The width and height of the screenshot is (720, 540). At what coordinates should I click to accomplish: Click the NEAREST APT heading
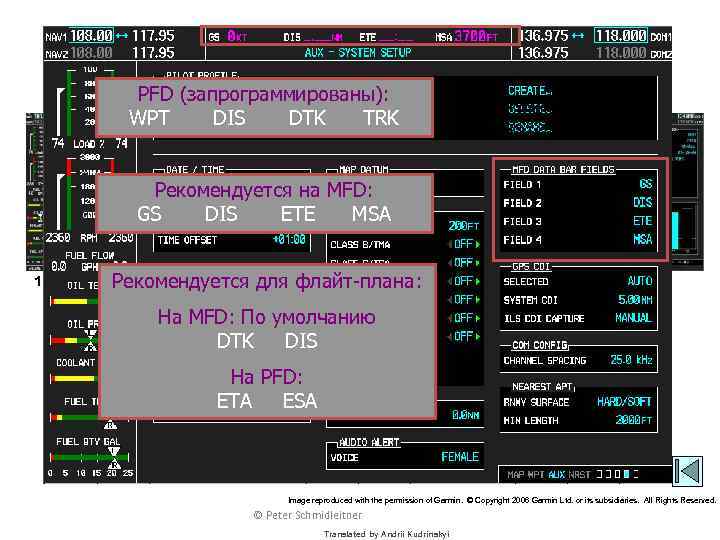[x=542, y=387]
